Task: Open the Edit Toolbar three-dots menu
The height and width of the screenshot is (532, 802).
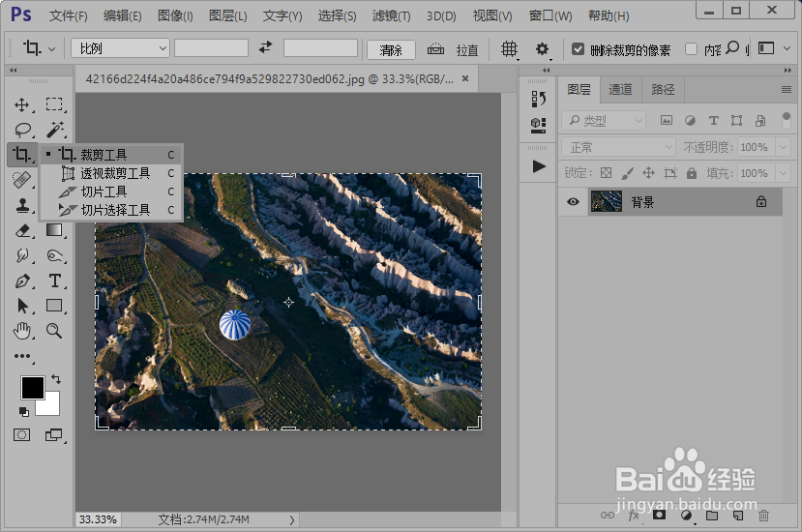Action: click(22, 356)
